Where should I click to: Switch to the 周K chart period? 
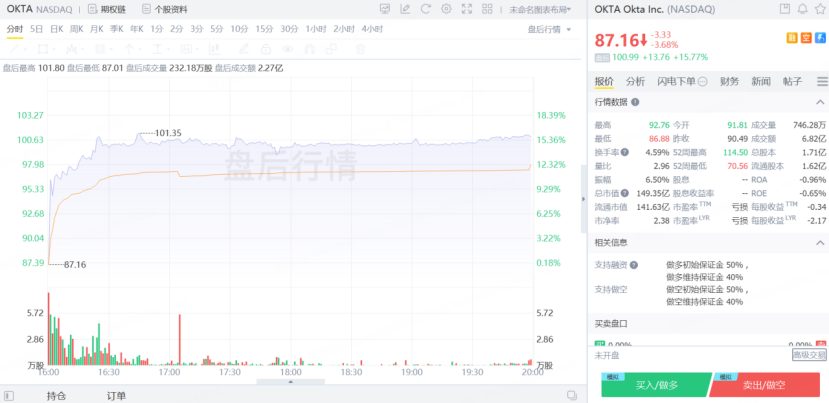point(77,29)
